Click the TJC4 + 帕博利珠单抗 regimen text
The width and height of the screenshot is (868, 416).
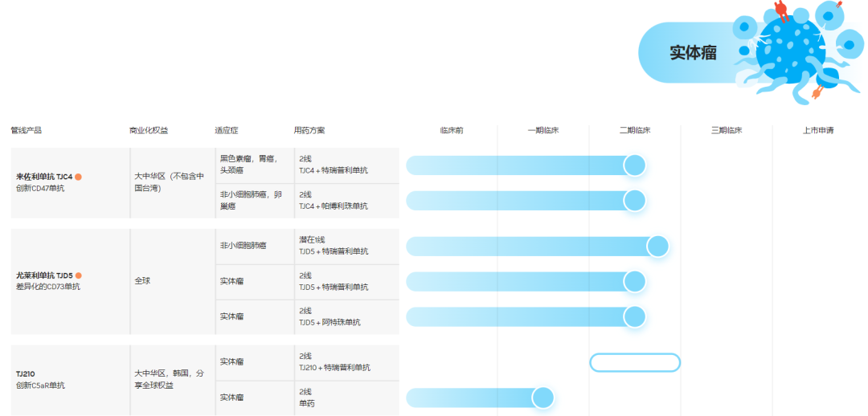pyautogui.click(x=334, y=206)
